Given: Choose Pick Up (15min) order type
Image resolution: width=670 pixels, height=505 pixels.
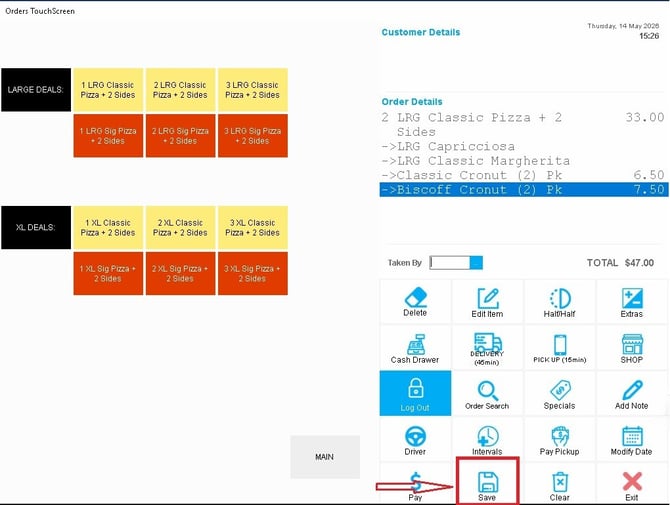Looking at the screenshot, I should pos(559,348).
